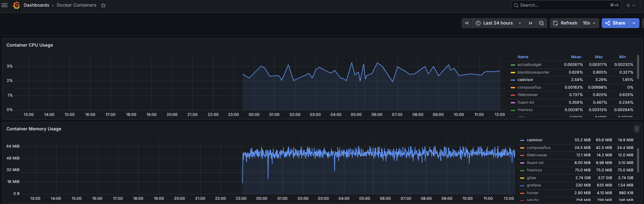The width and height of the screenshot is (644, 204).
Task: Open the plus new menu
Action: tap(630, 5)
